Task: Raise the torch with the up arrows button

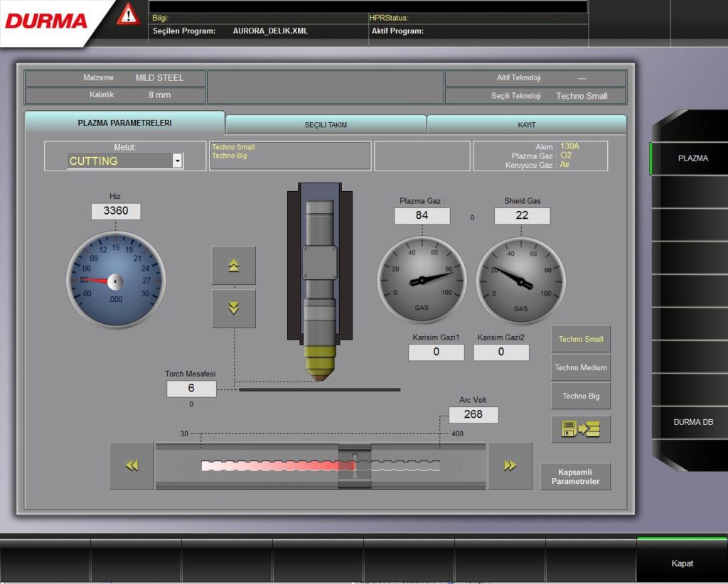Action: pos(233,265)
